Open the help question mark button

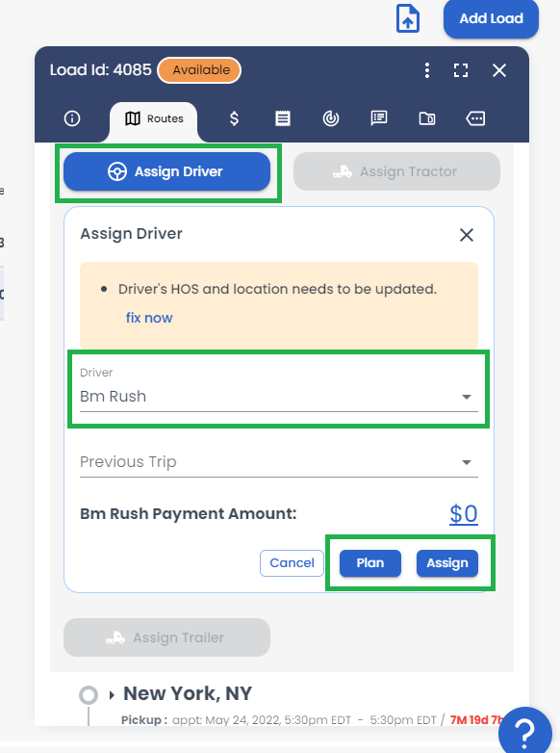(525, 733)
